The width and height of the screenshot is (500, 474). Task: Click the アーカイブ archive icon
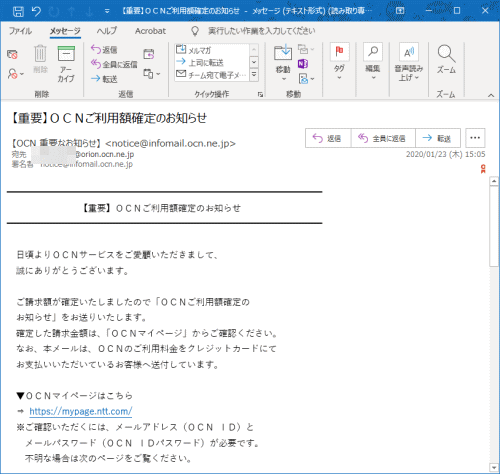point(66,54)
